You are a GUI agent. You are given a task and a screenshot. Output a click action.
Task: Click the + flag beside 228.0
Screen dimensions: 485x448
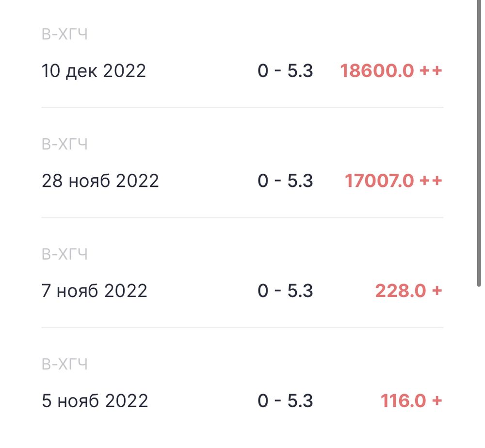[x=437, y=291]
